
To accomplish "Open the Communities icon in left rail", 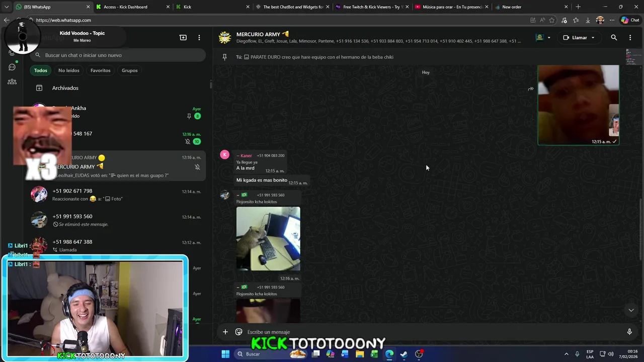I will 12,81.
